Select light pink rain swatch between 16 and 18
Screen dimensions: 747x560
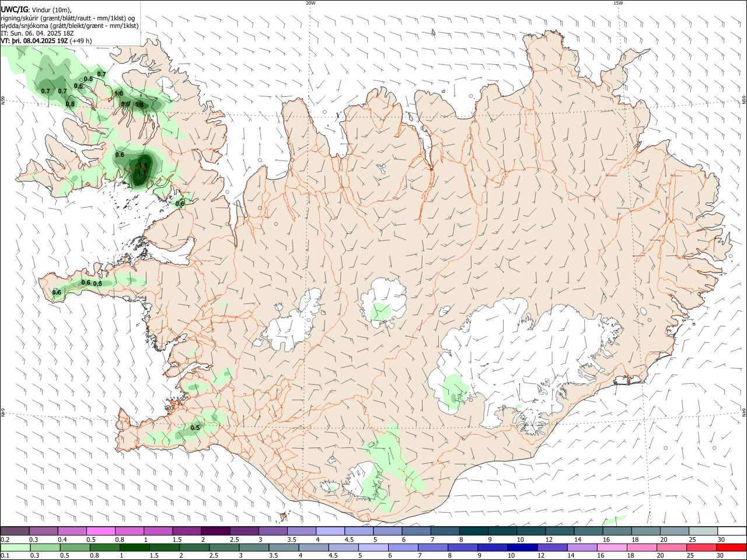pyautogui.click(x=611, y=548)
